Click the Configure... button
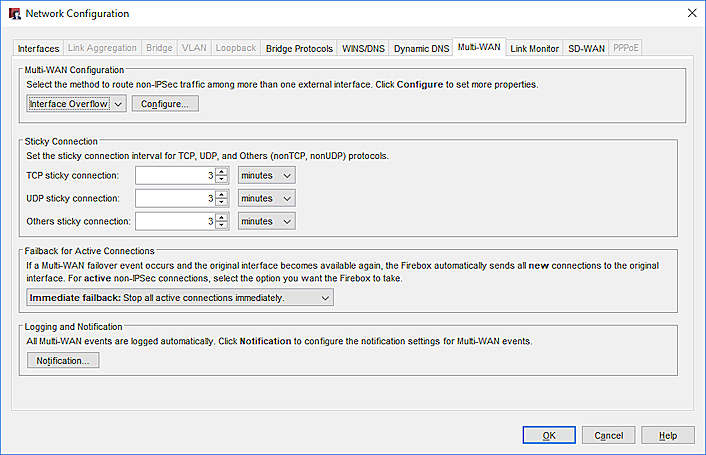The image size is (706, 455). [x=165, y=104]
